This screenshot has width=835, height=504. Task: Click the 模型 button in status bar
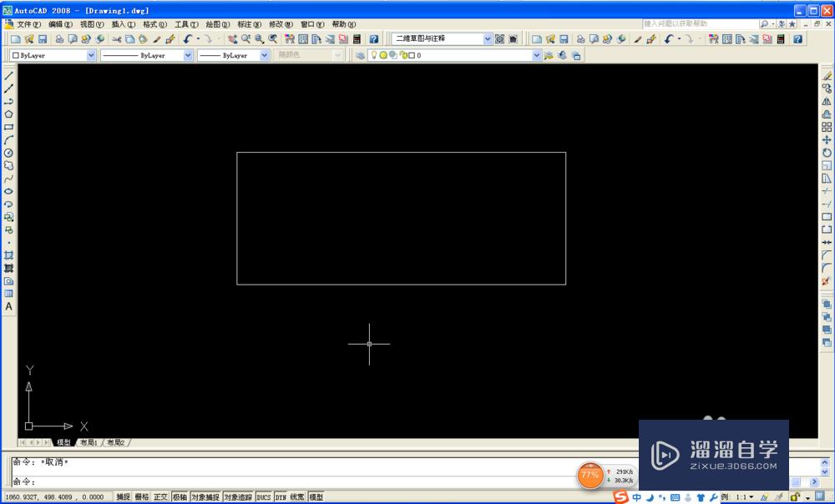coord(316,496)
